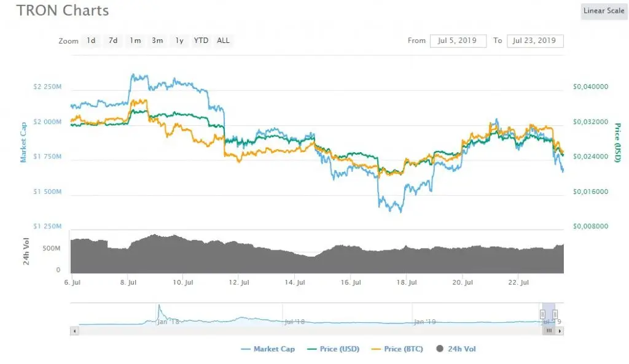Open the From date field Jul 5, 2019
Screen dimensions: 629x364
458,41
